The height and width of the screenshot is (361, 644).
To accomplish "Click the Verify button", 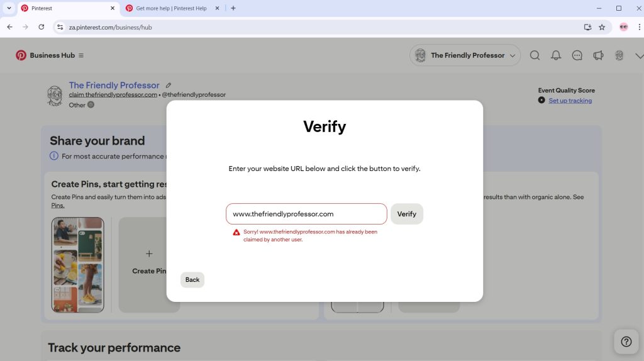I will coord(407,214).
